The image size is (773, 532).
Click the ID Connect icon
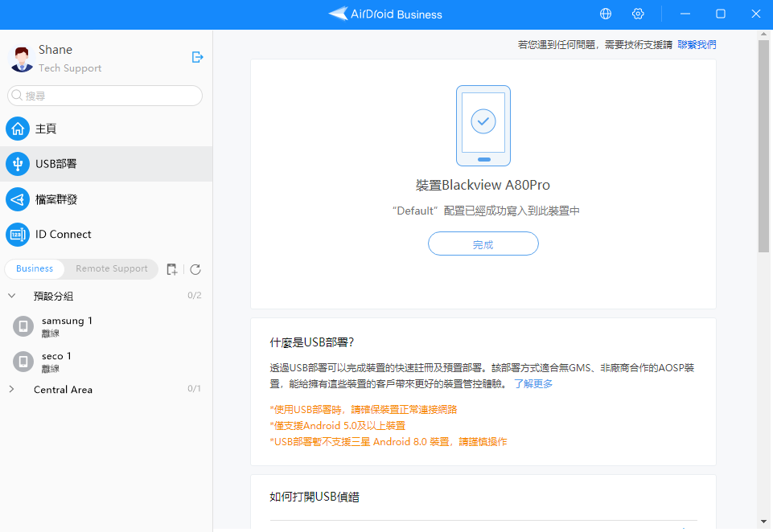18,235
